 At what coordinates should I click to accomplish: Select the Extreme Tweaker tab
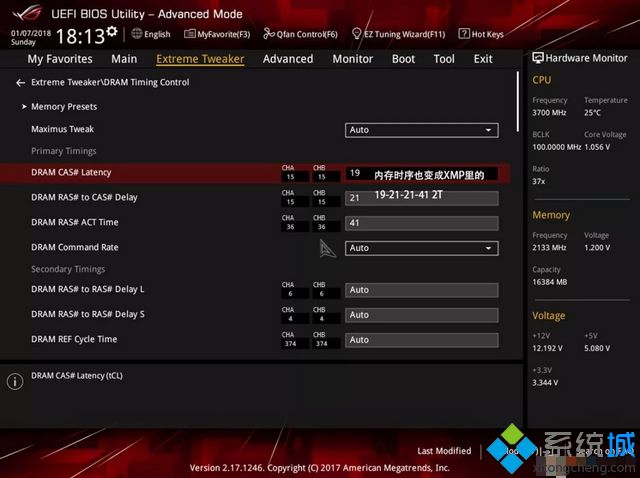200,59
